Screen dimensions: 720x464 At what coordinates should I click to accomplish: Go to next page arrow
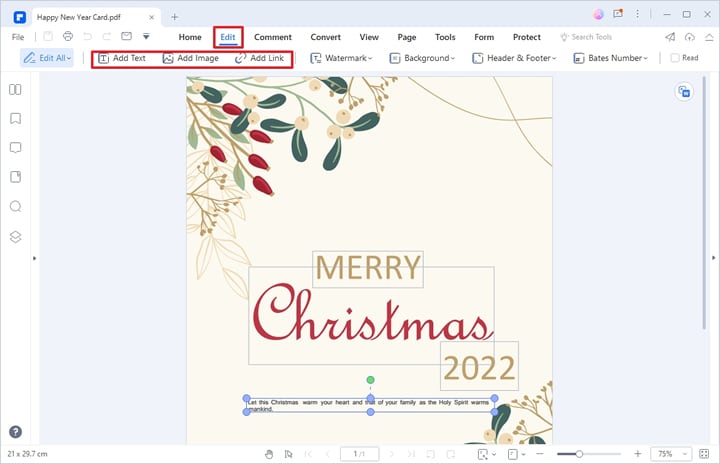(392, 454)
